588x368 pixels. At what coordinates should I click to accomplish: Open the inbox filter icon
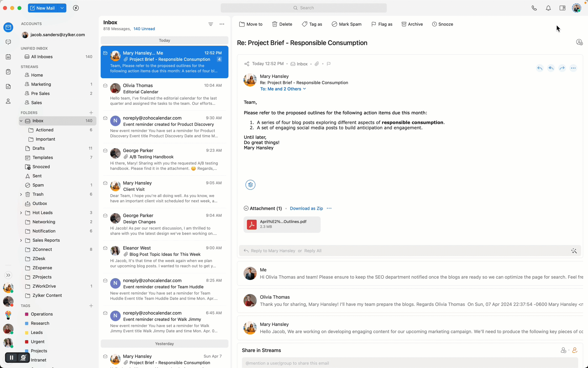tap(211, 24)
